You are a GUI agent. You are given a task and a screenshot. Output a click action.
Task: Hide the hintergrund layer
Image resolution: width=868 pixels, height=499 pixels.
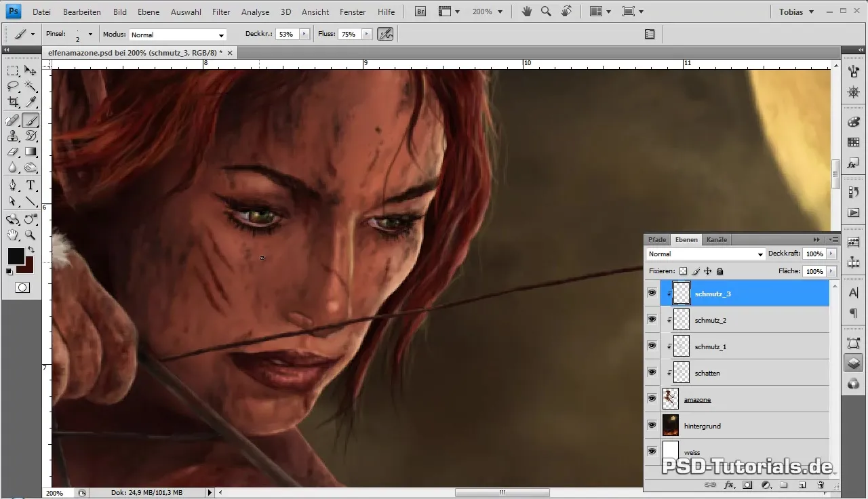click(652, 425)
